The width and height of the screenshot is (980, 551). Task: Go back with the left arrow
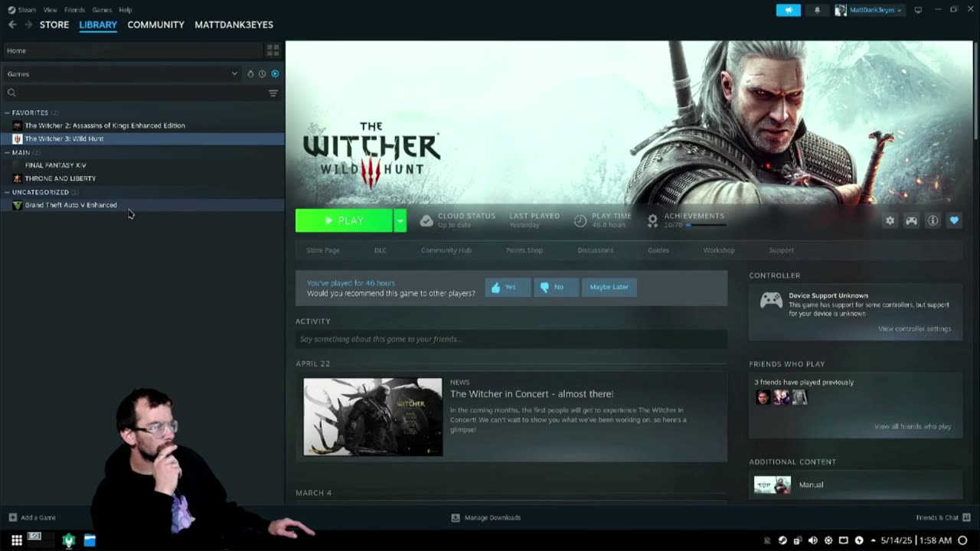pyautogui.click(x=12, y=24)
